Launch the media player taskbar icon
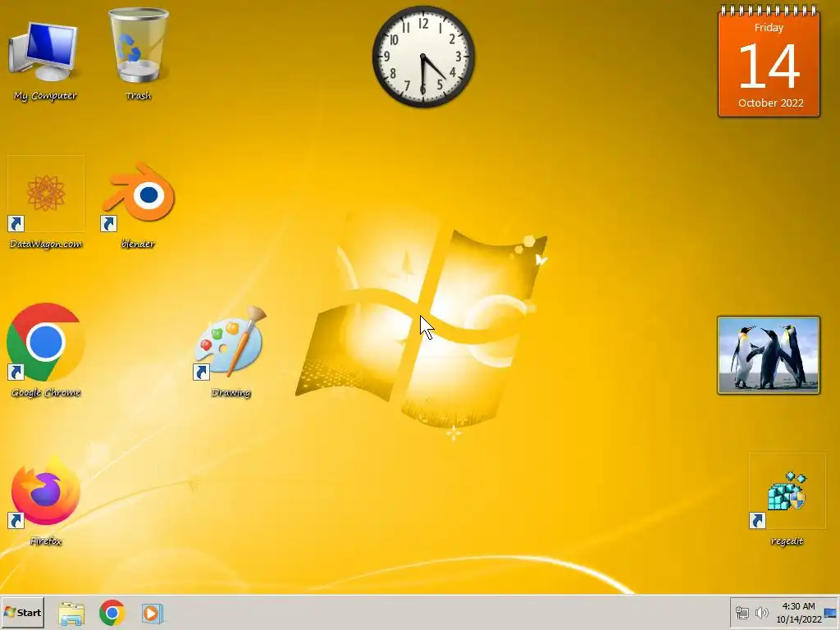 (x=152, y=614)
